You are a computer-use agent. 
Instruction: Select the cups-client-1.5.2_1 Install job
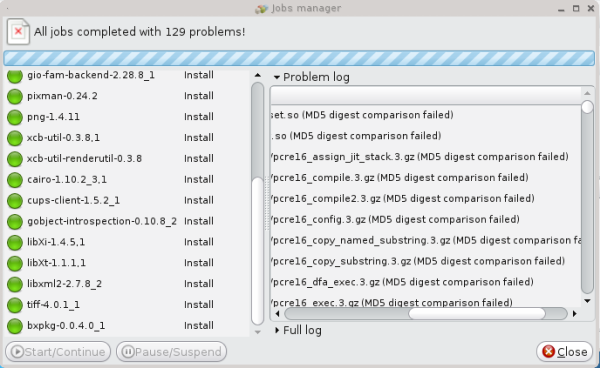click(127, 200)
